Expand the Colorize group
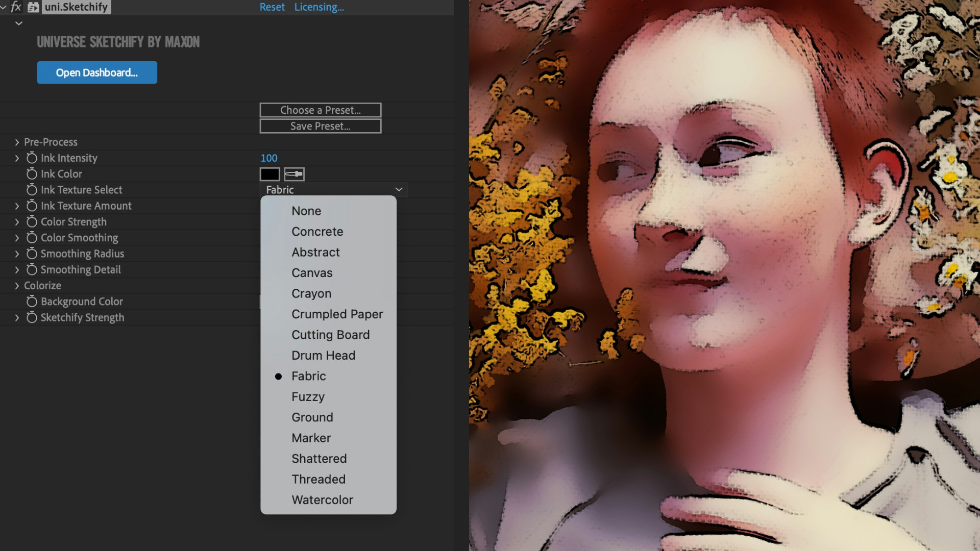Image resolution: width=980 pixels, height=551 pixels. pyautogui.click(x=17, y=286)
